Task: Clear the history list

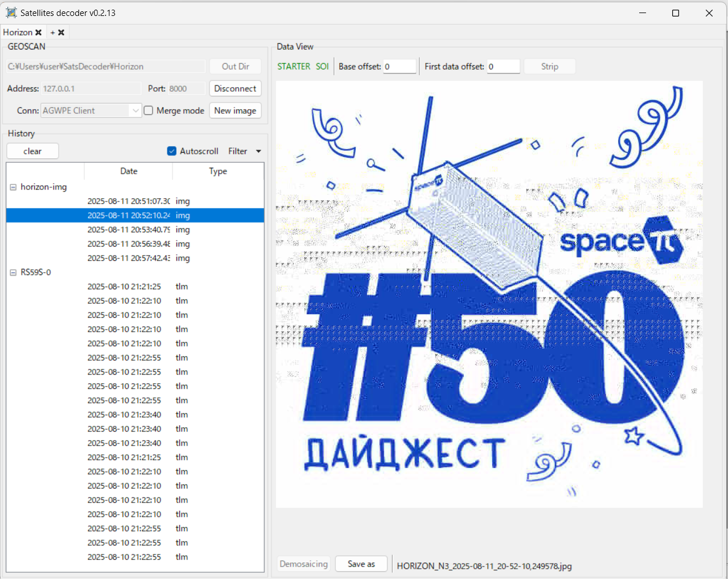Action: (32, 151)
